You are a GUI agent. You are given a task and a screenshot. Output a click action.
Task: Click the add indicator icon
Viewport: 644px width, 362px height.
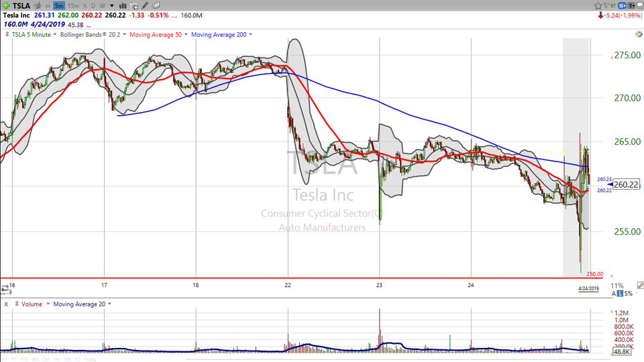point(134,6)
